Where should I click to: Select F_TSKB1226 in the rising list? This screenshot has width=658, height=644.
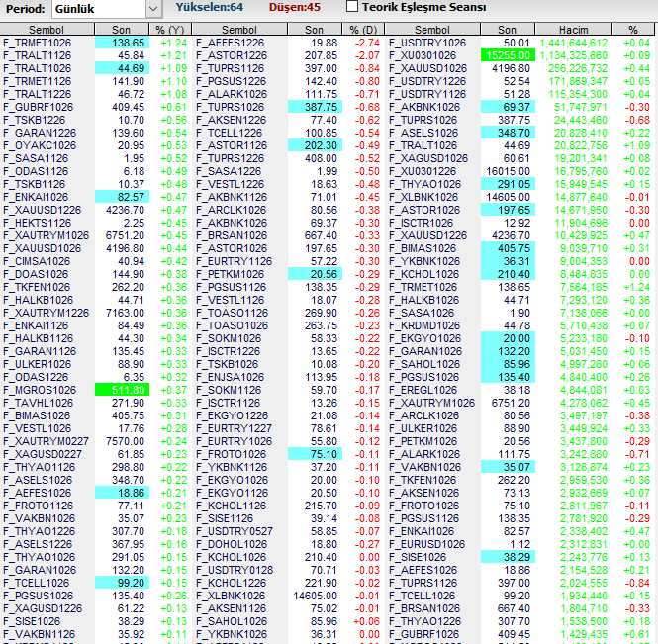(34, 120)
